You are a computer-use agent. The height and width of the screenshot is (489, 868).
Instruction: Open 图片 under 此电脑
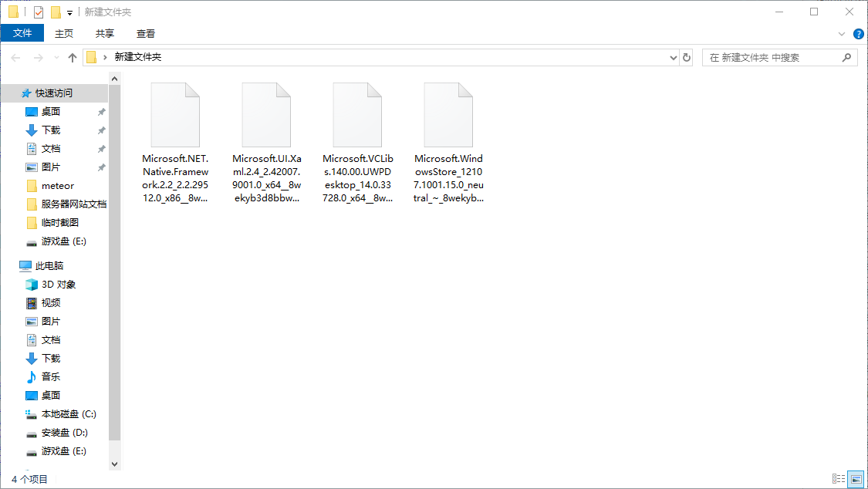[x=51, y=322]
